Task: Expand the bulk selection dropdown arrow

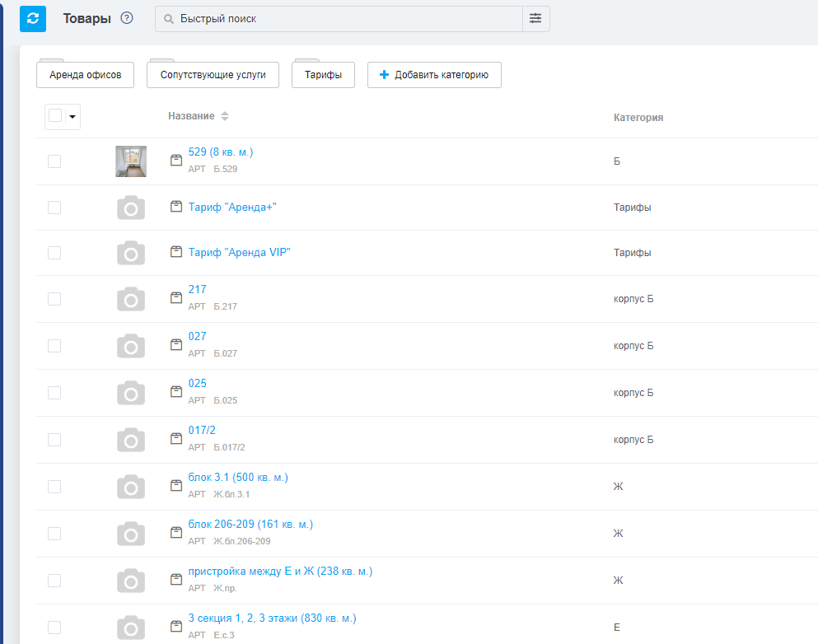Action: point(72,117)
